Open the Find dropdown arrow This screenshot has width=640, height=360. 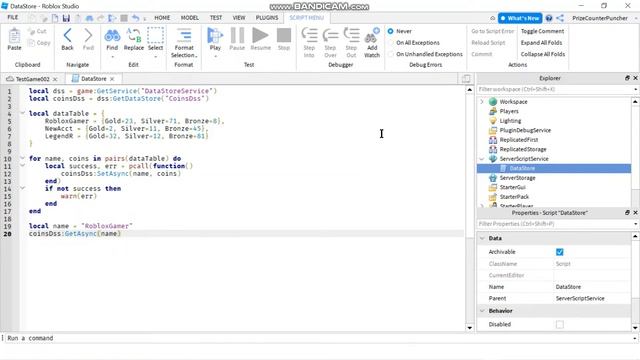[112, 56]
